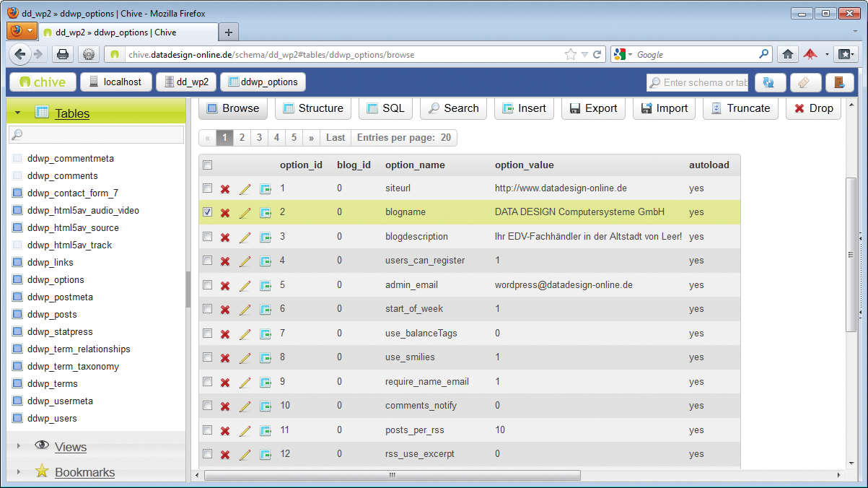Click Last to jump to final page
Screen dimensions: 868x488
tap(335, 137)
